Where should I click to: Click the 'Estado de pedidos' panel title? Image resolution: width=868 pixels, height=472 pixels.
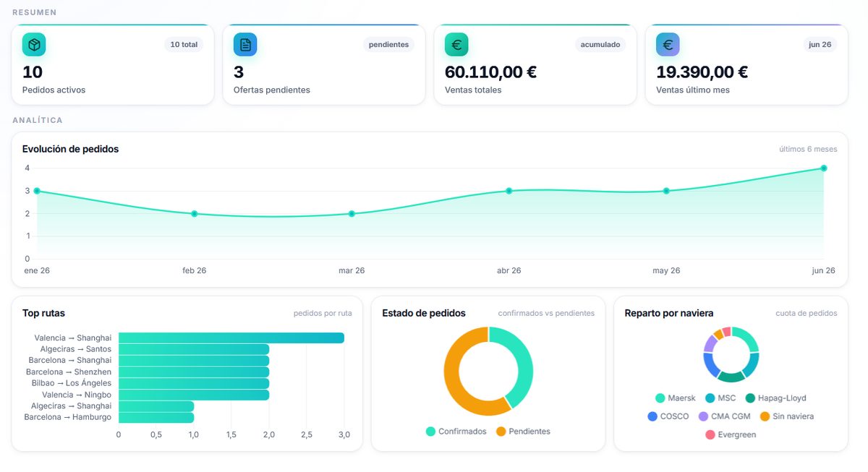pos(424,313)
